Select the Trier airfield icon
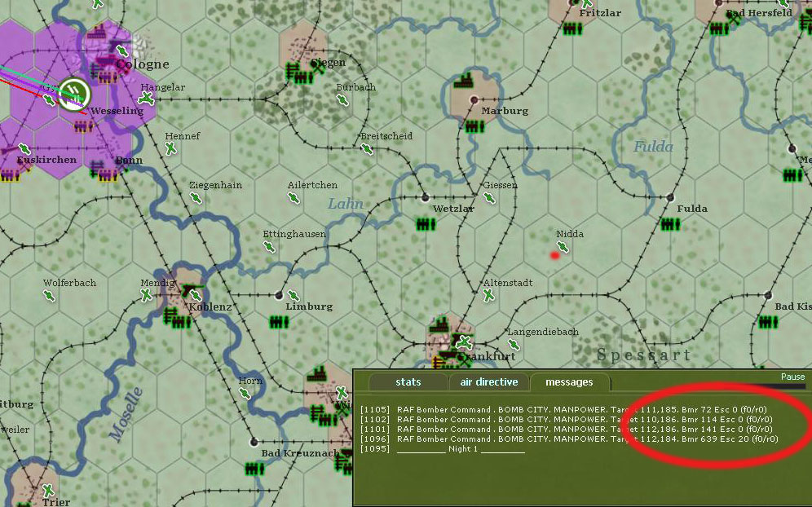This screenshot has height=507, width=812. [48, 490]
